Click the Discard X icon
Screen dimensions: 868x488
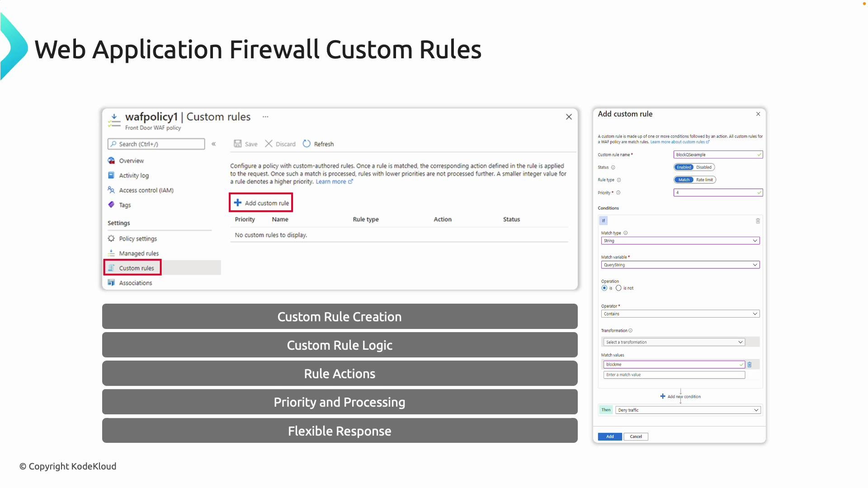click(269, 144)
